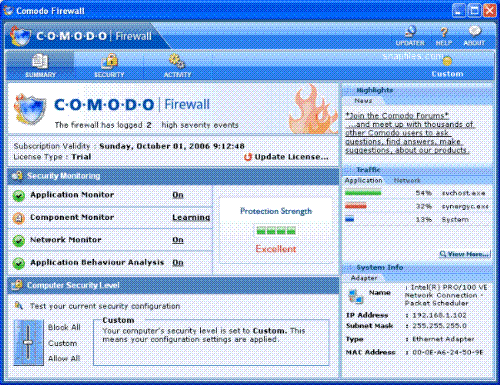Click the Update License refresh icon
The height and width of the screenshot is (385, 500).
(x=247, y=157)
